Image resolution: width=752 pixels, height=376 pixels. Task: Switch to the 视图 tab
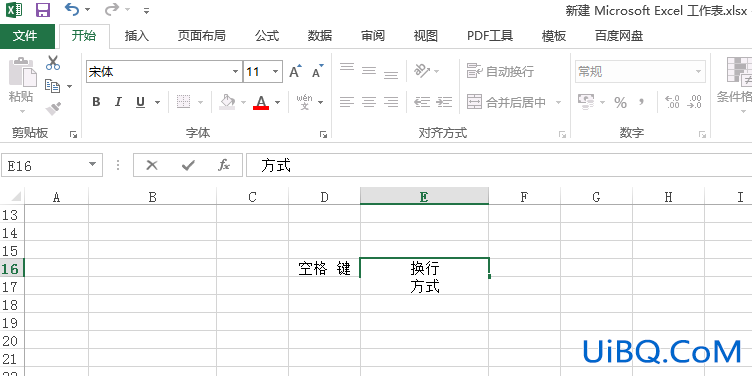point(426,35)
